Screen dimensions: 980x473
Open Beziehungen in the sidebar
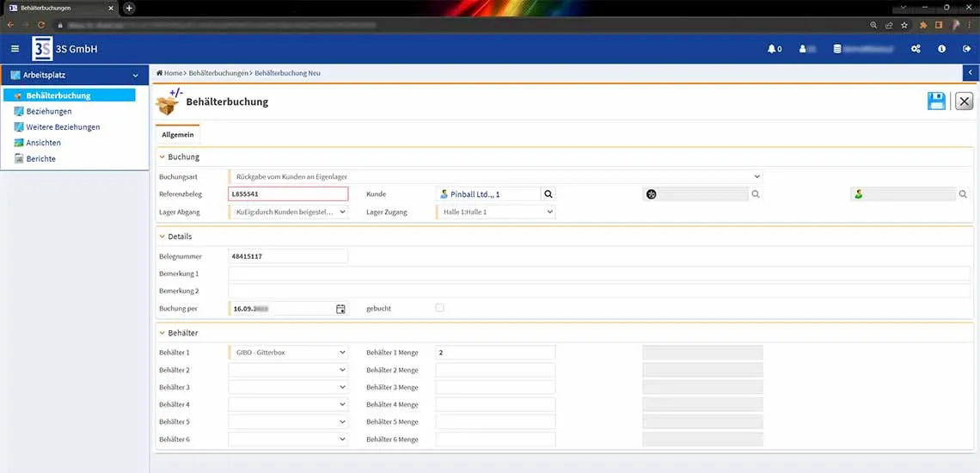tap(49, 112)
